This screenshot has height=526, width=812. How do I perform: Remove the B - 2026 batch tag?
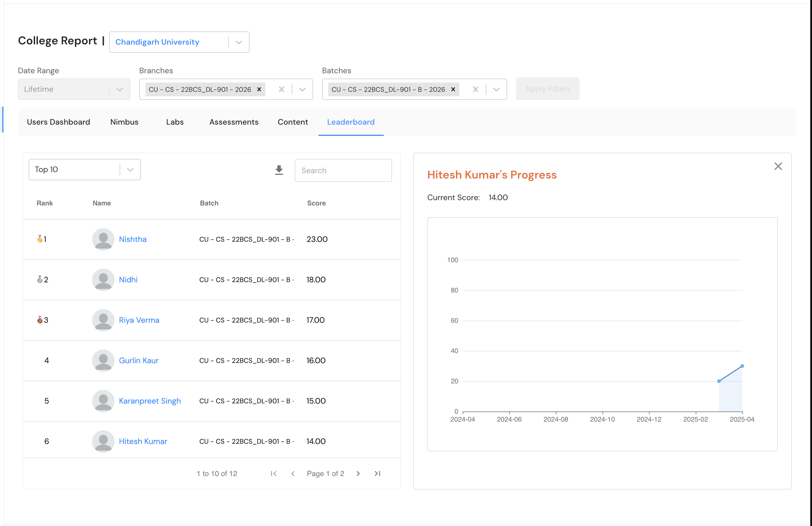coord(453,89)
